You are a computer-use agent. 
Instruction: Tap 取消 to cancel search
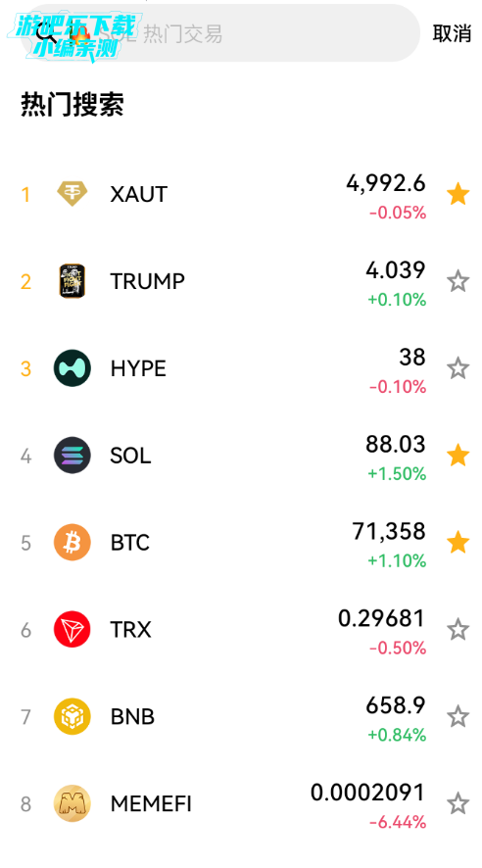point(452,33)
